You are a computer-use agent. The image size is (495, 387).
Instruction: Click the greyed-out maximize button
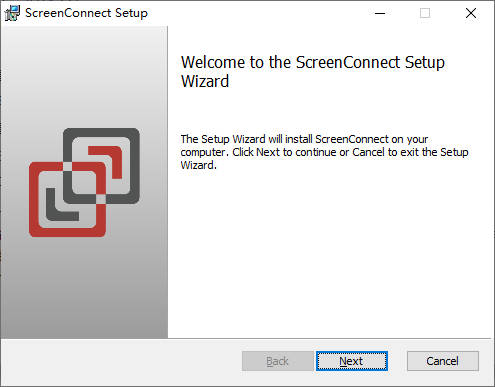tap(425, 13)
